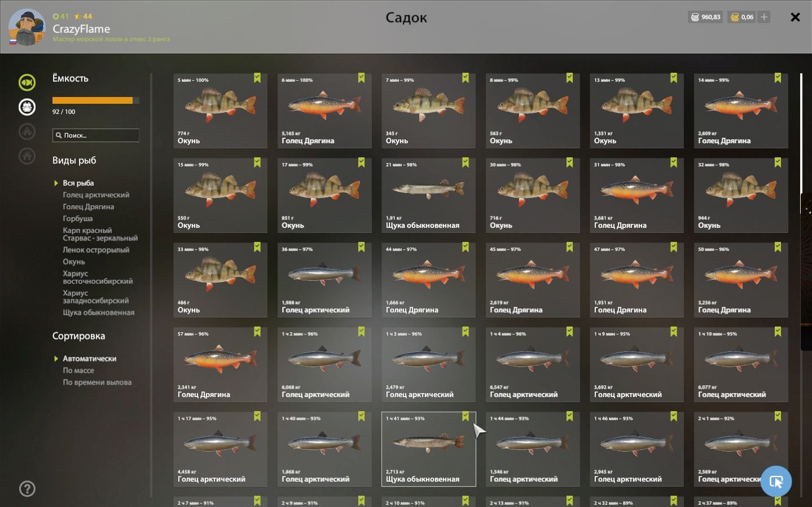812x507 pixels.
Task: Sort fish По массе
Action: tap(78, 371)
